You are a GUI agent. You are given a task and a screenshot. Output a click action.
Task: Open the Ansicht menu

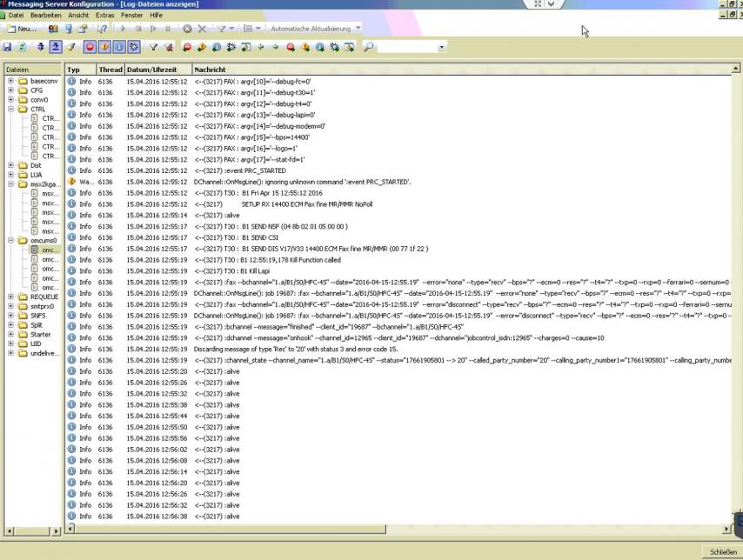click(x=78, y=16)
